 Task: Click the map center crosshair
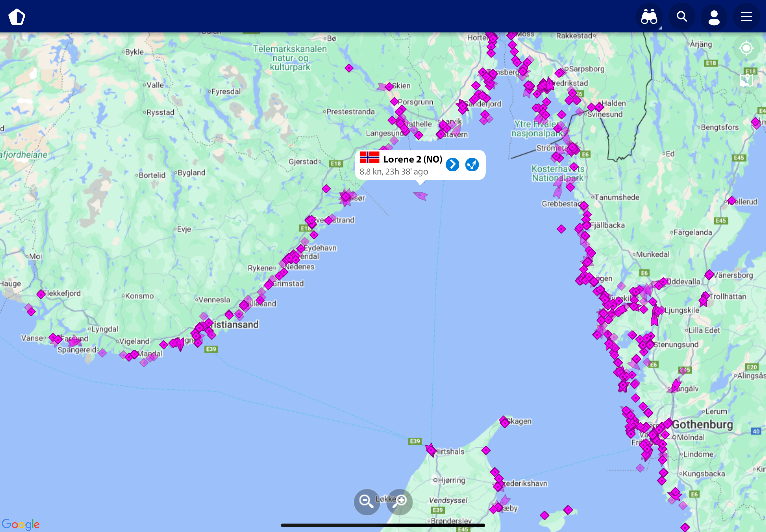click(383, 266)
